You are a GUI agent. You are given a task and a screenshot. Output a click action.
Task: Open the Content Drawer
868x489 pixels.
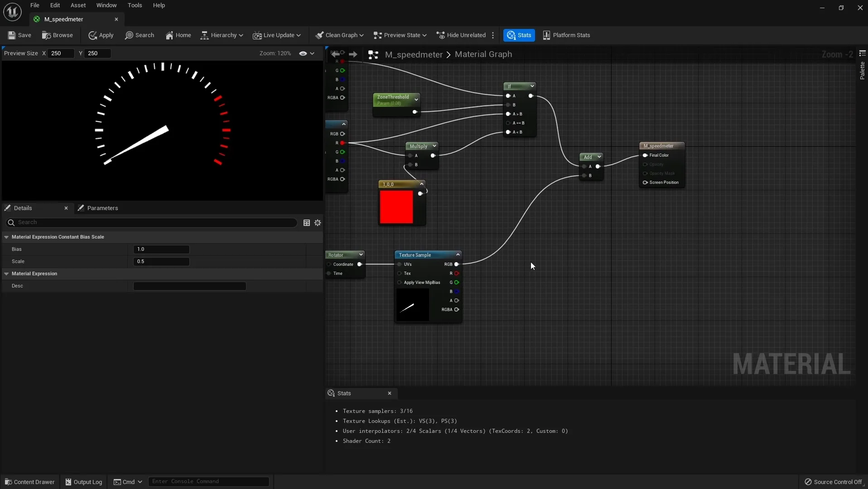[29, 482]
